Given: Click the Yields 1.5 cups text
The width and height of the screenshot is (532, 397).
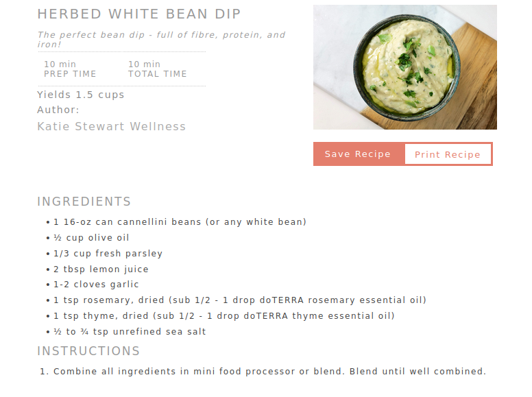Looking at the screenshot, I should [81, 95].
